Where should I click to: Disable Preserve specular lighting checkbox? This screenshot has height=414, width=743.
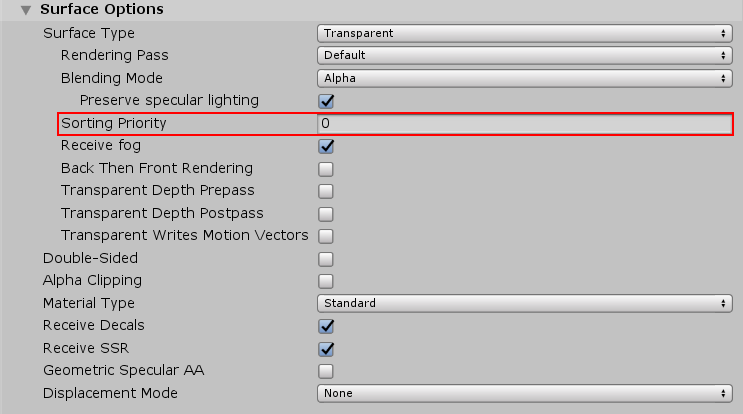(x=326, y=101)
